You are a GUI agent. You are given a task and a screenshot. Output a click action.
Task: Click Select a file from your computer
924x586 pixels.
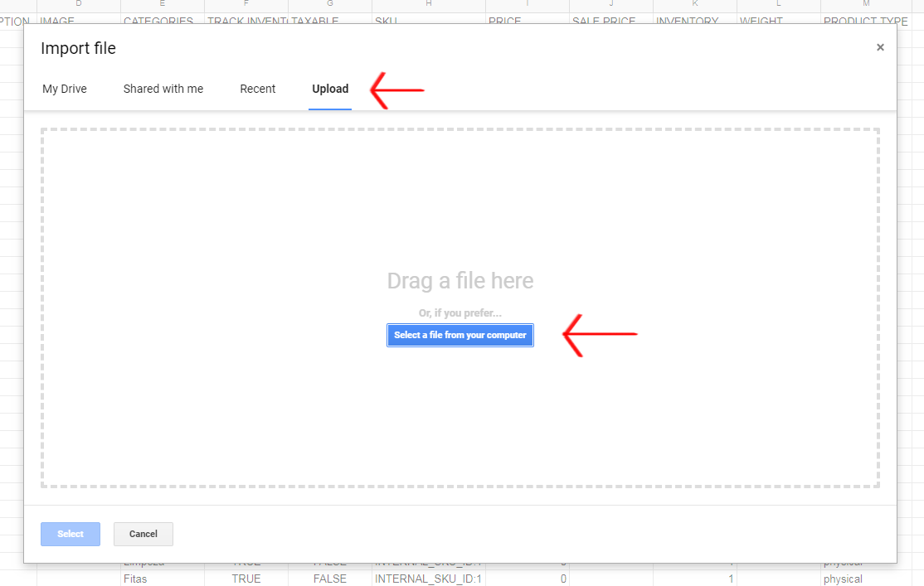(x=460, y=335)
